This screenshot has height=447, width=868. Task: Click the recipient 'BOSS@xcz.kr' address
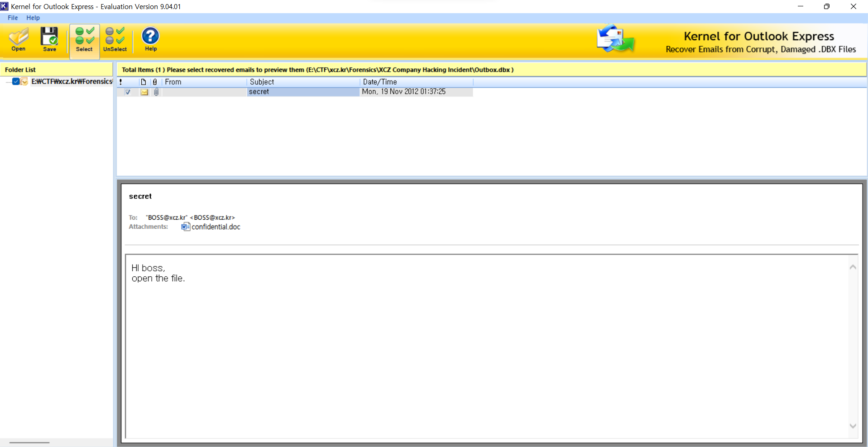[x=190, y=217]
